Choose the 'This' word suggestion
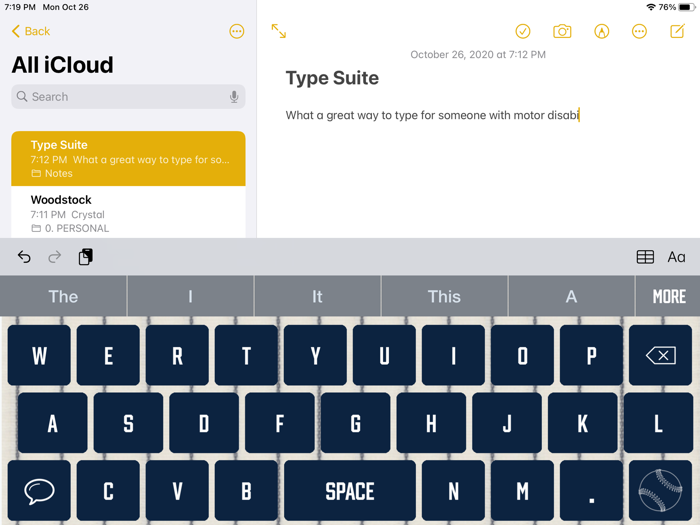This screenshot has width=700, height=525. click(x=444, y=296)
